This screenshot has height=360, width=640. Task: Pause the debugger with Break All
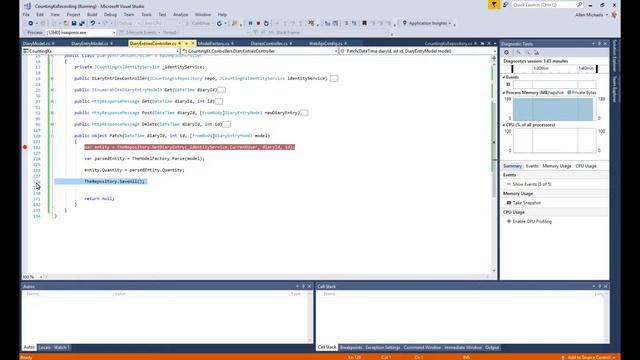(x=250, y=23)
